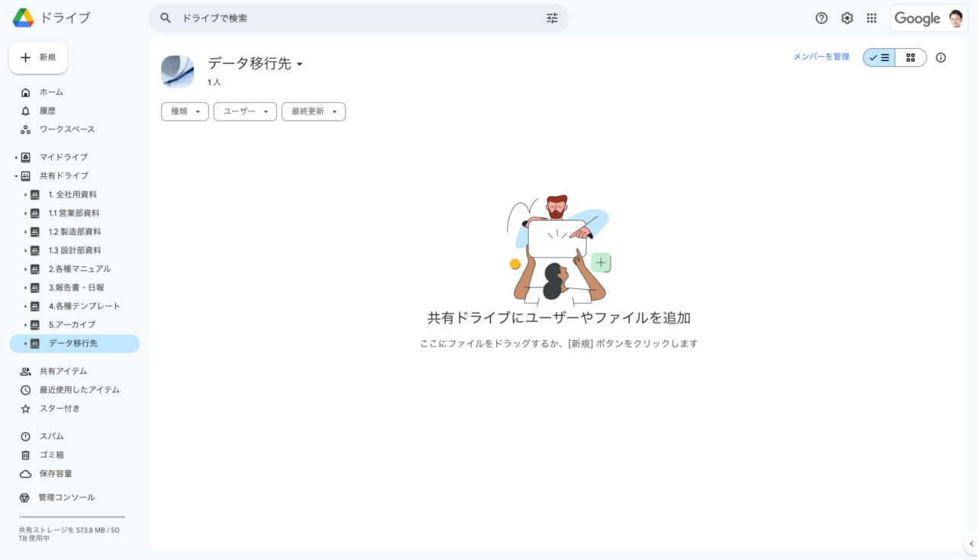
Task: Click the メンバーを管理 link
Action: [821, 57]
